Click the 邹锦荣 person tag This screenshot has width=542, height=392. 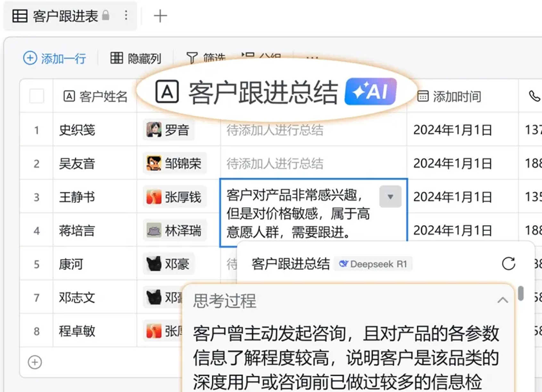(x=175, y=163)
